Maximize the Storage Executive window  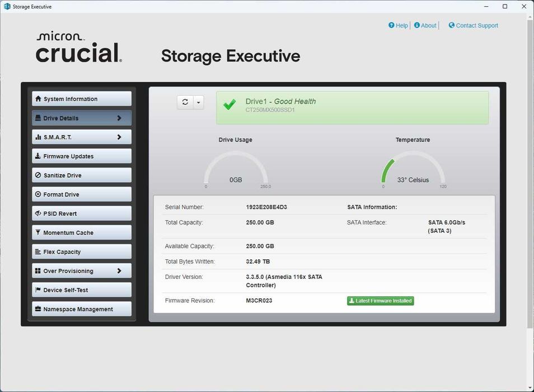(505, 7)
